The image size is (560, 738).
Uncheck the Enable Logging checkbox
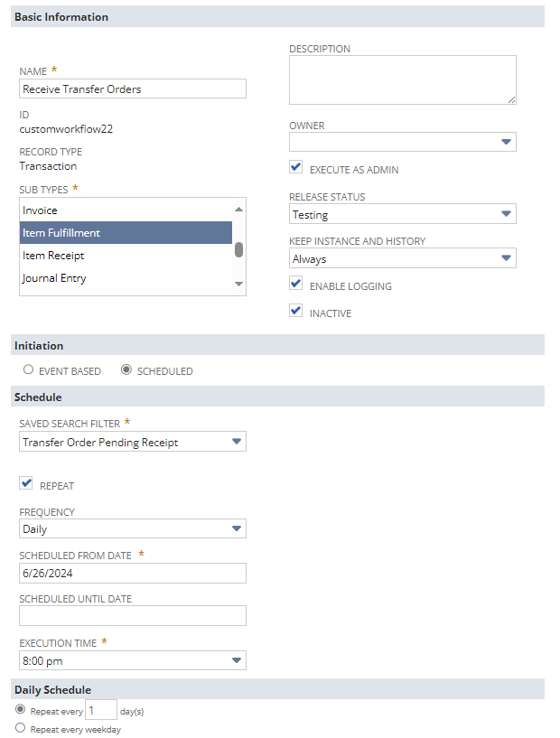[295, 284]
